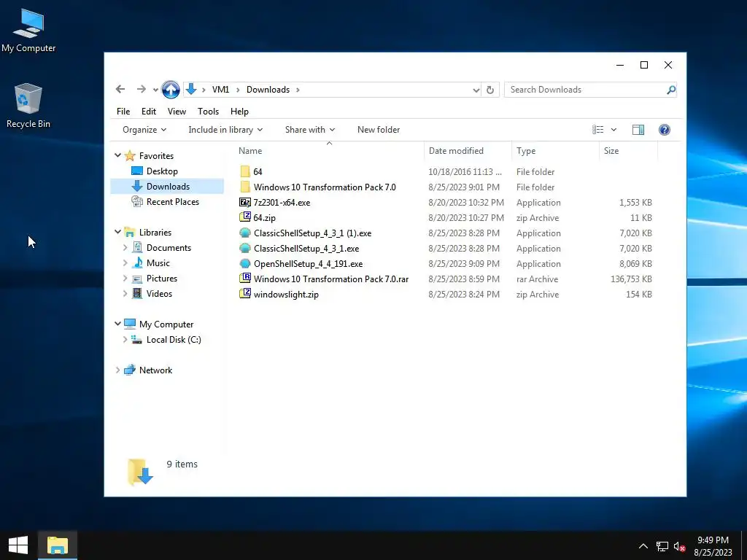The height and width of the screenshot is (560, 747).
Task: Expand the Network node
Action: pyautogui.click(x=117, y=370)
